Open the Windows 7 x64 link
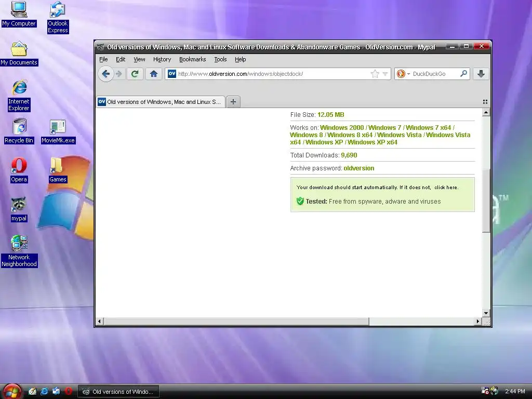The width and height of the screenshot is (532, 399). (x=428, y=128)
